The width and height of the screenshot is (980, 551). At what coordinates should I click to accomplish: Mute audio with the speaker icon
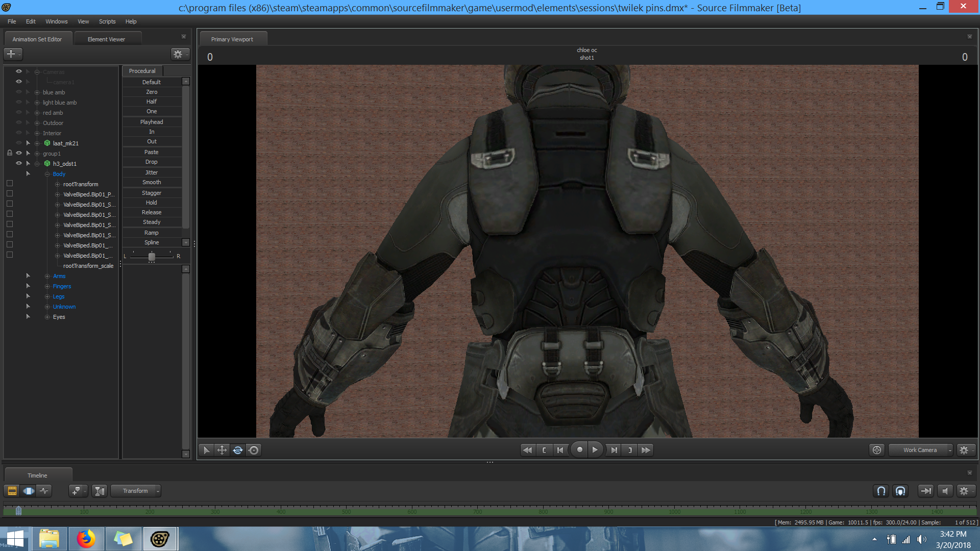point(945,491)
